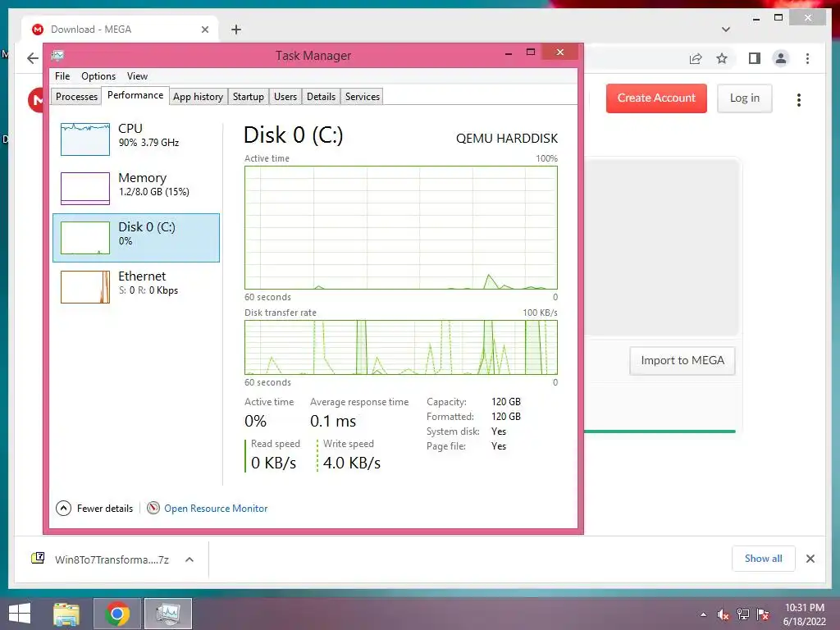The height and width of the screenshot is (630, 840).
Task: Select the Memory resource in sidebar
Action: (136, 188)
